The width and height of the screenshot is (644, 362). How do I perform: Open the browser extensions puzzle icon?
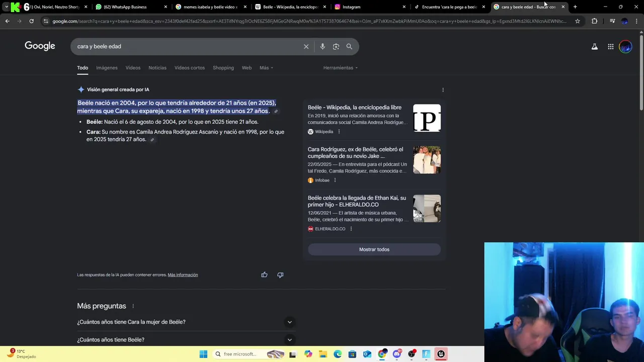coord(595,21)
